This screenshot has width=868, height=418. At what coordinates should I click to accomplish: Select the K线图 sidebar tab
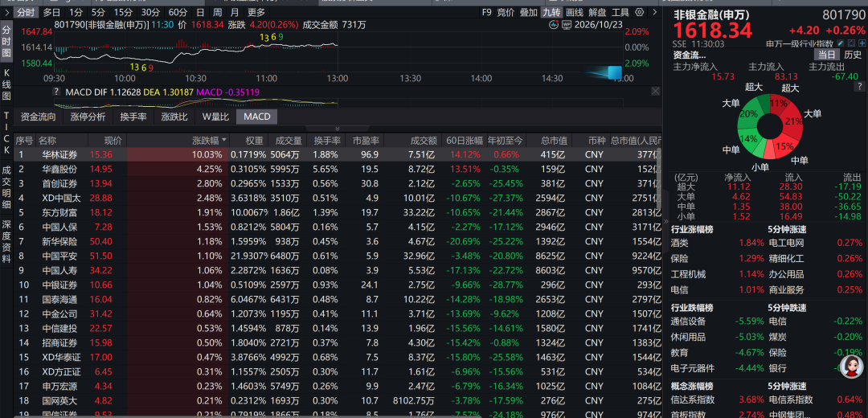6,86
